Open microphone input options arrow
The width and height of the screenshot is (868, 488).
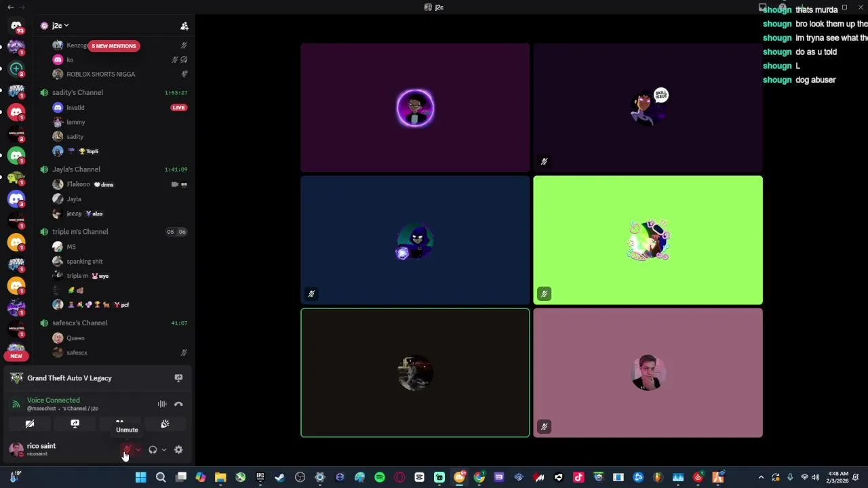[x=138, y=450]
